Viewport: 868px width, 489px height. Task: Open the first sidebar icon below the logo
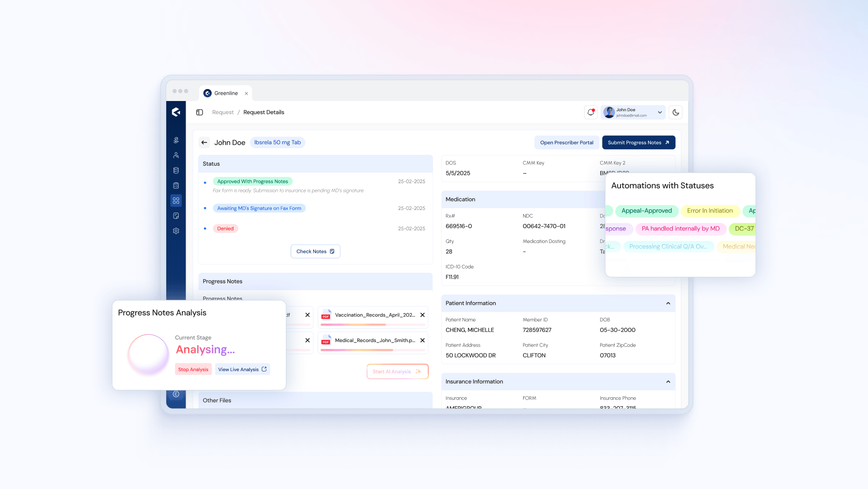tap(176, 140)
